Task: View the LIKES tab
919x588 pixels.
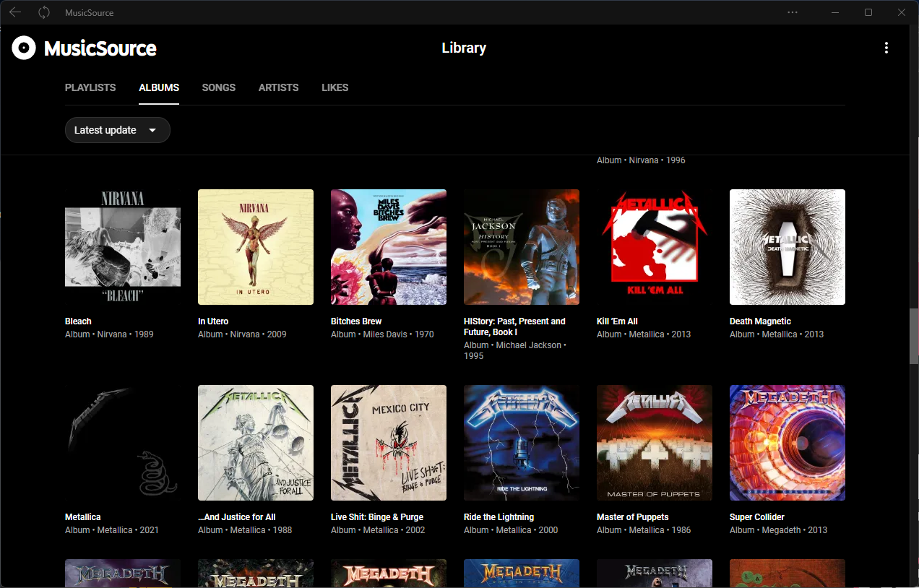Action: point(335,87)
